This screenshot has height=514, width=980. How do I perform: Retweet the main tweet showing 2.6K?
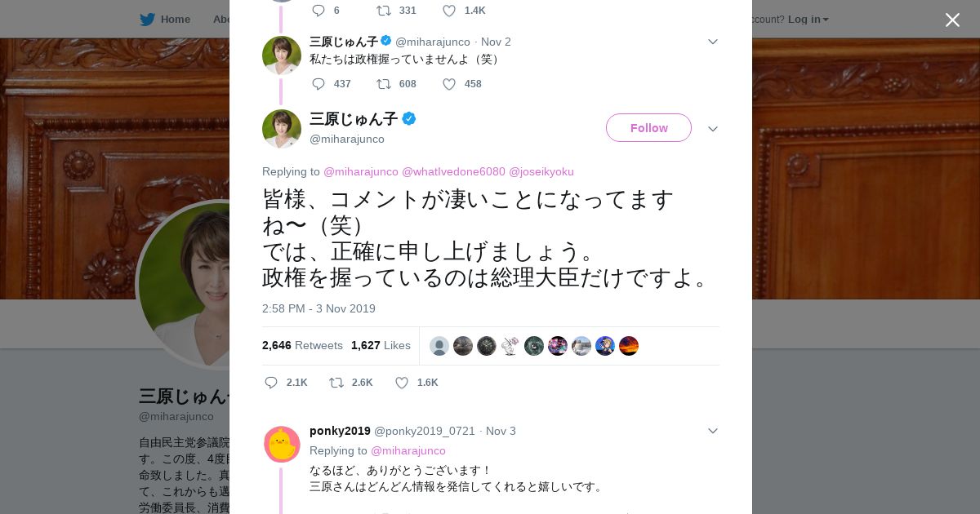[336, 383]
